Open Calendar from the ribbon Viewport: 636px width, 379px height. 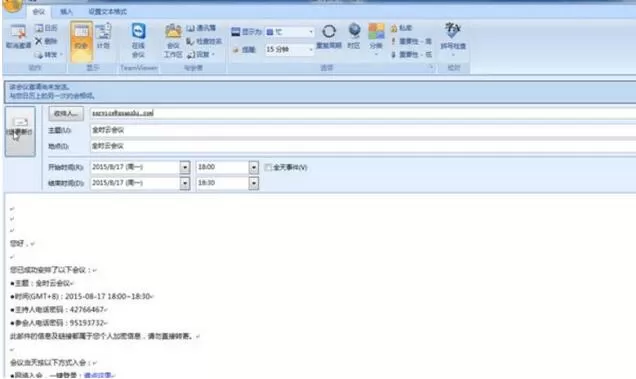coord(46,28)
